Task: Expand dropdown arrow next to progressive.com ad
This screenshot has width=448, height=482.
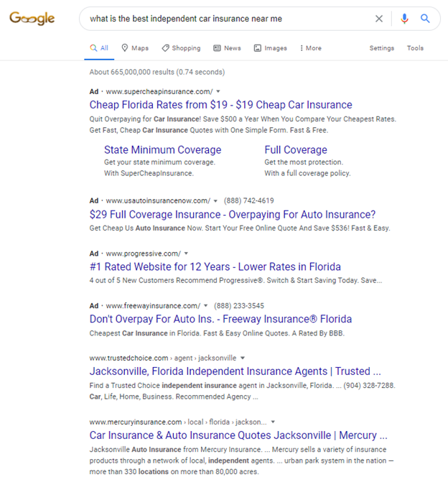Action: [x=186, y=254]
